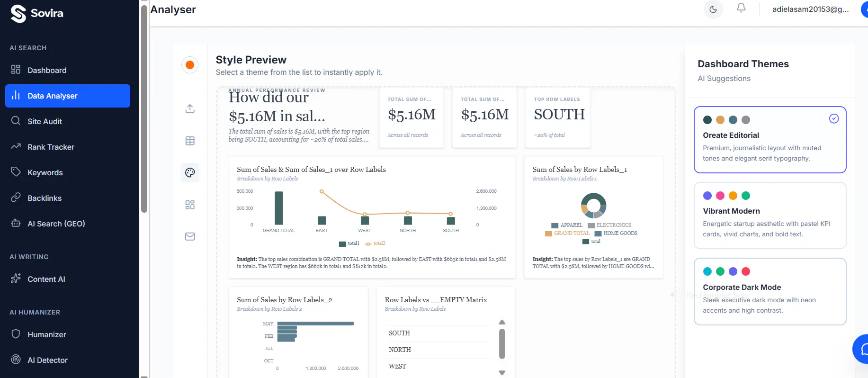868x378 pixels.
Task: Open the table view icon in the toolbar
Action: 190,141
